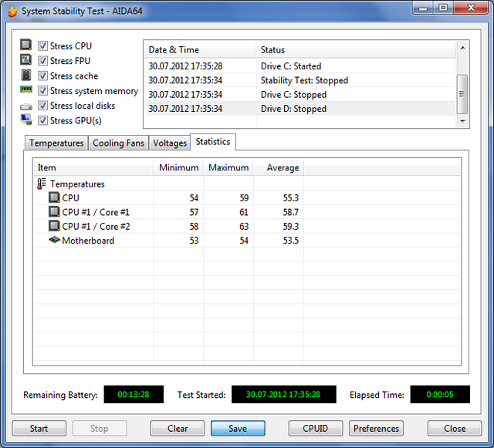Screen dimensions: 494x448
Task: Click the monitor icon beside Stress GPU(s)
Action: (26, 120)
